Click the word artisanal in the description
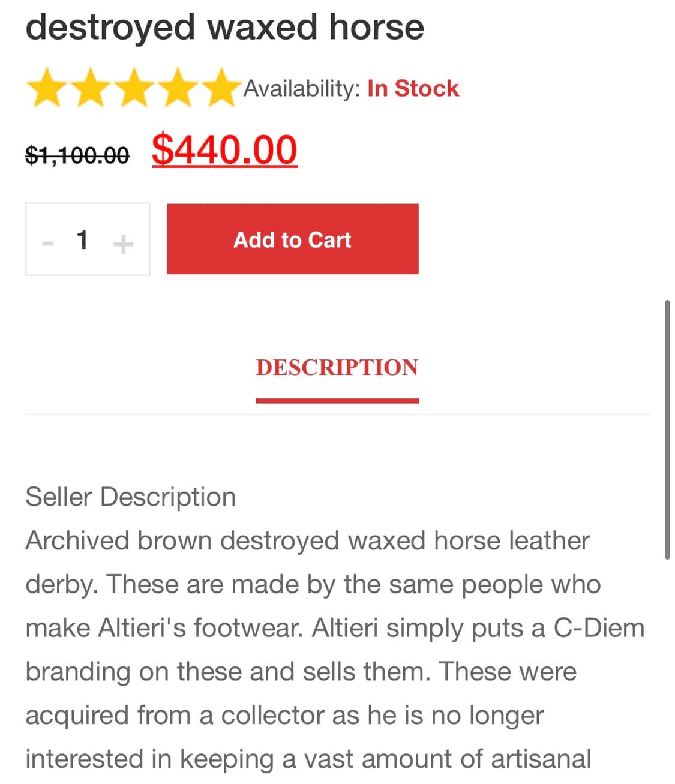This screenshot has height=784, width=675. pos(541,759)
